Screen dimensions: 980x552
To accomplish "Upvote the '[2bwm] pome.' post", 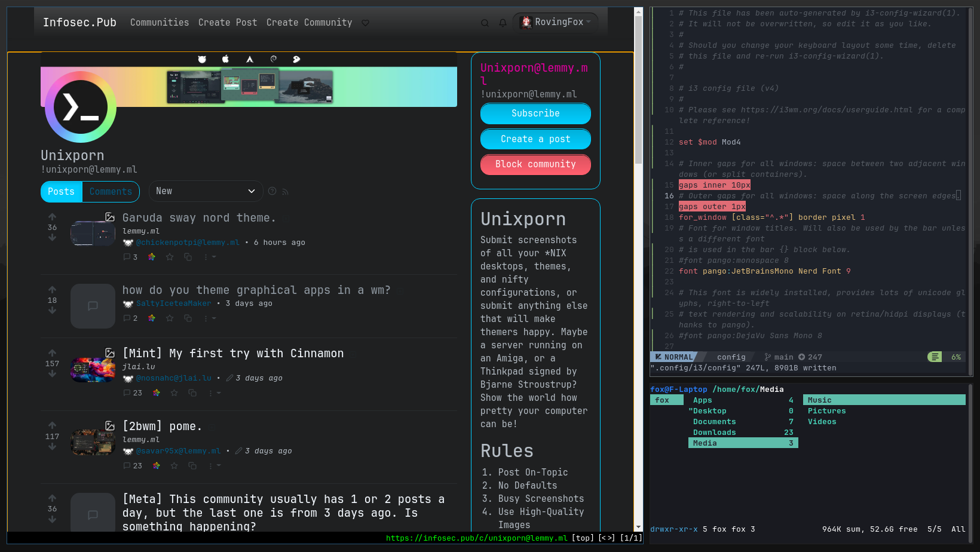I will (x=52, y=426).
